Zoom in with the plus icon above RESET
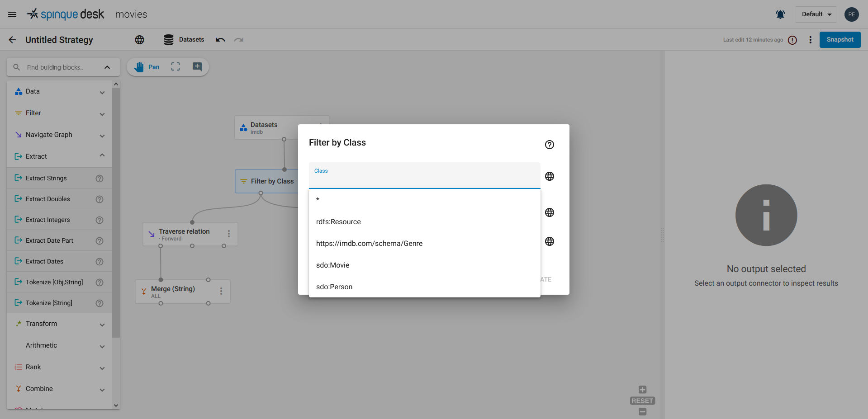The width and height of the screenshot is (868, 419). [642, 390]
